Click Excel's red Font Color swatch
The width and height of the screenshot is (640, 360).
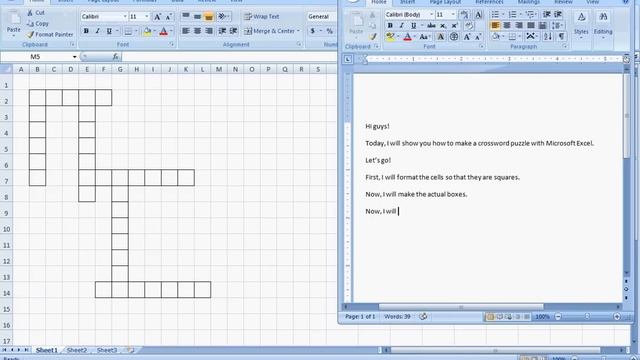164,31
